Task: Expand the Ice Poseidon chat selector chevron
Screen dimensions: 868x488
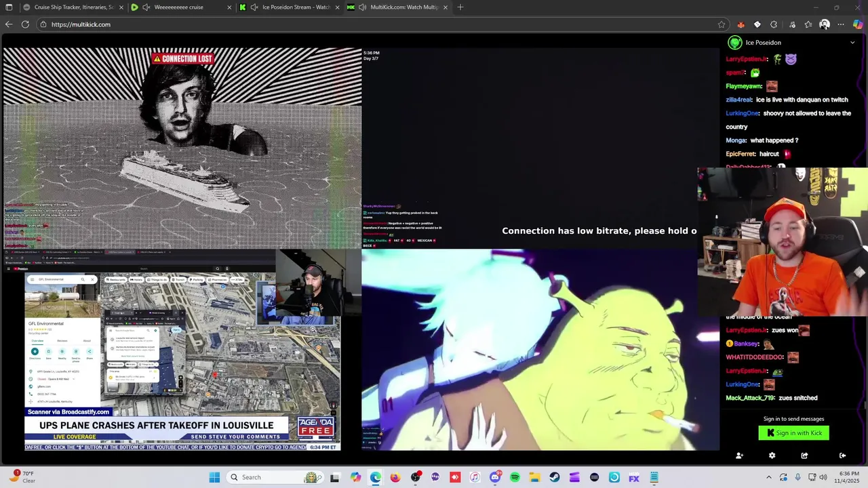Action: pyautogui.click(x=852, y=43)
